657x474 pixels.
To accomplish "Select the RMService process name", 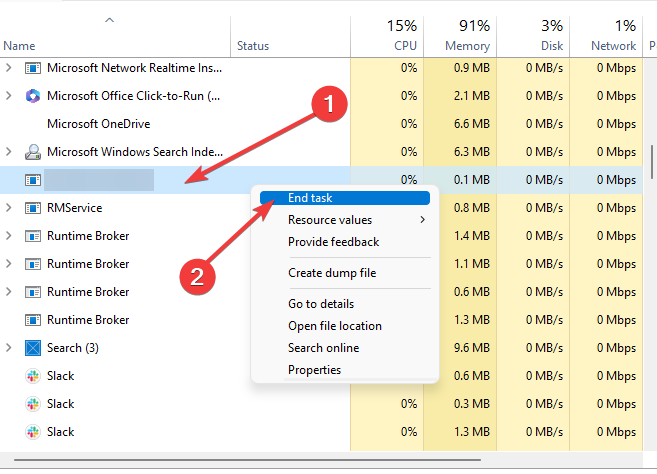I will coord(75,208).
